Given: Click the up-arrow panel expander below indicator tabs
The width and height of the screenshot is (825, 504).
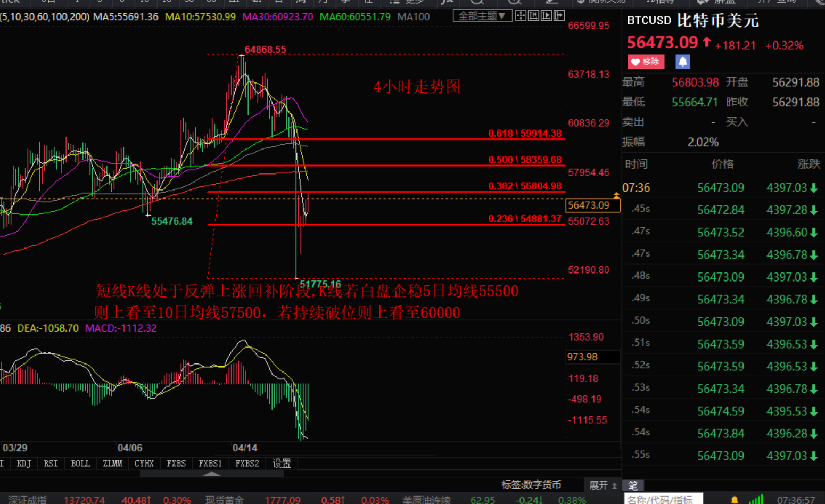Looking at the screenshot, I should [x=212, y=474].
